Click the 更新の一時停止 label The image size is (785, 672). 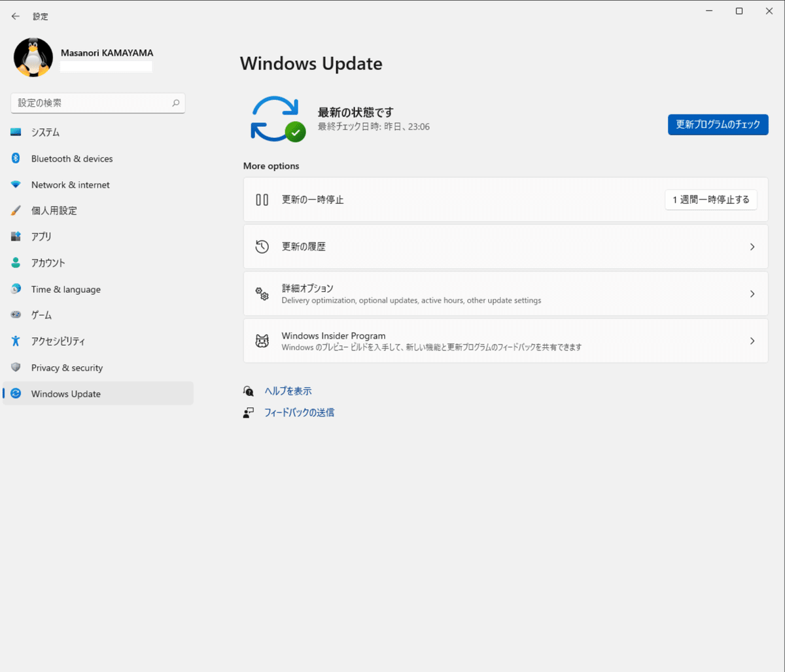click(x=313, y=199)
